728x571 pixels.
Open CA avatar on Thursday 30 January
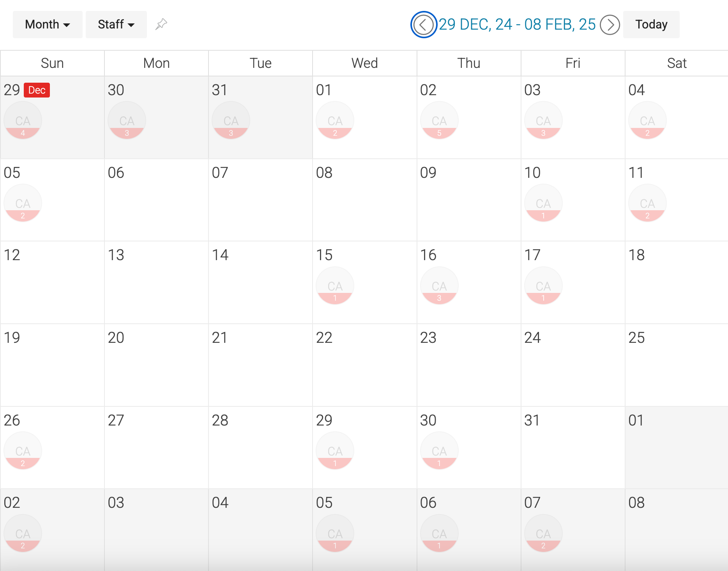pyautogui.click(x=439, y=450)
